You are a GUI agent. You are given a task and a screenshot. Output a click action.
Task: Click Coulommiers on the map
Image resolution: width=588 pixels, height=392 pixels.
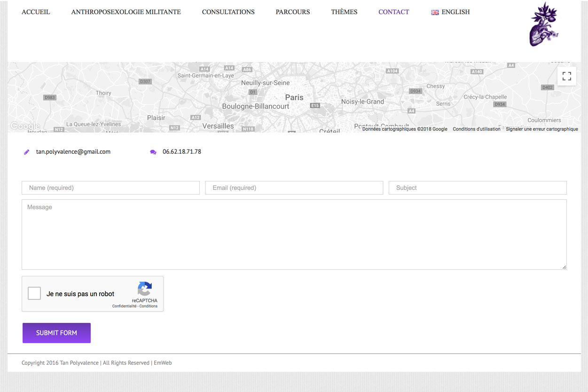tap(544, 120)
